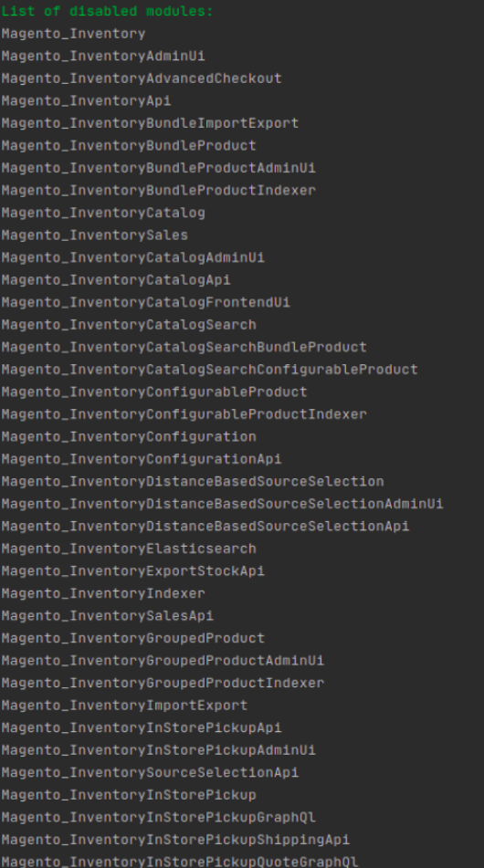Select Magento_InventoryBundleImportExport line
The image size is (484, 868).
(x=150, y=123)
